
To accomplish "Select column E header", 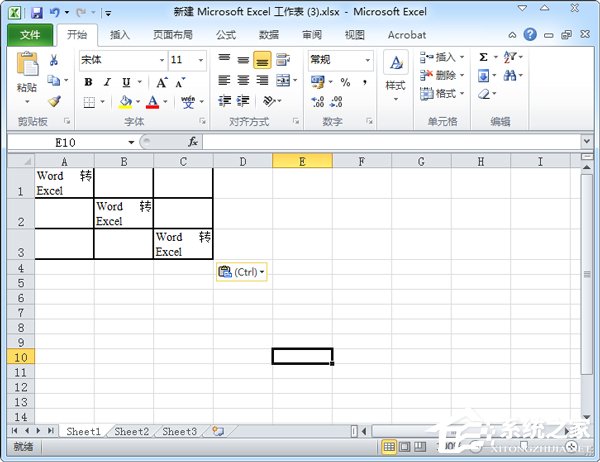I will pyautogui.click(x=302, y=161).
